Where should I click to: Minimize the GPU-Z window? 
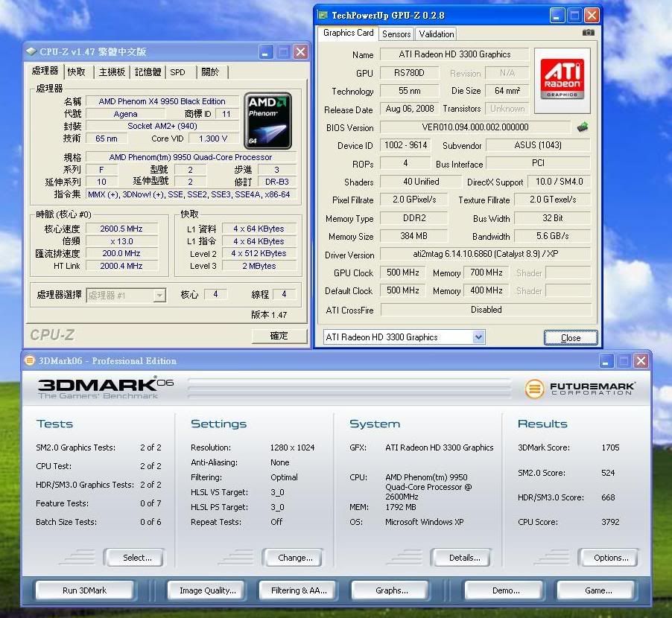(556, 16)
